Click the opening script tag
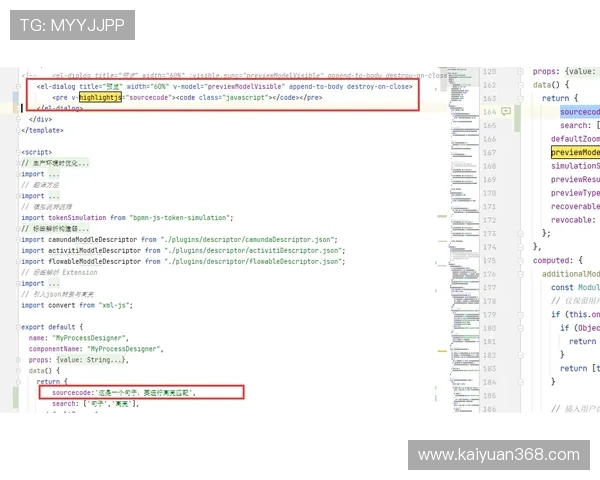 (x=36, y=152)
